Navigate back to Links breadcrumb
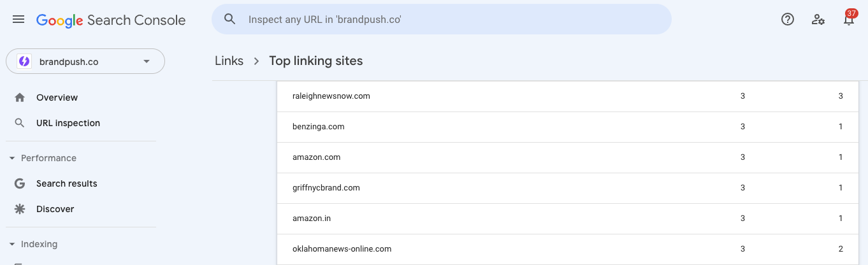 point(229,61)
